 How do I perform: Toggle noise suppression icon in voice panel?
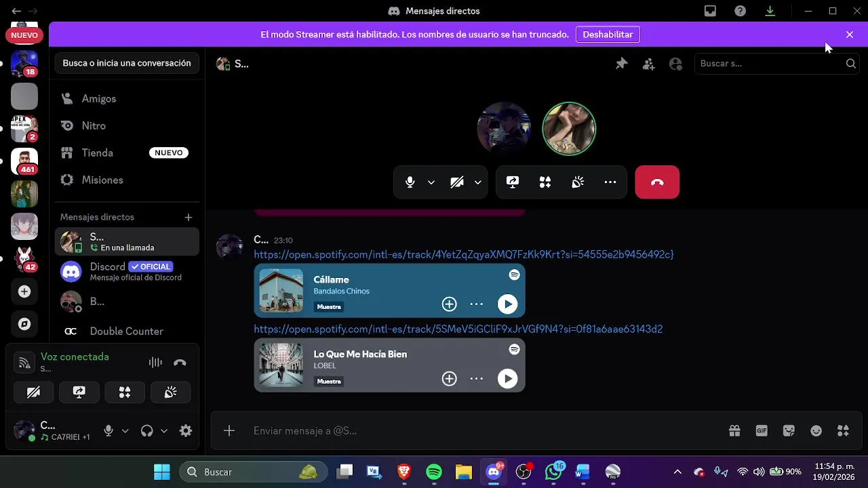[x=155, y=363]
